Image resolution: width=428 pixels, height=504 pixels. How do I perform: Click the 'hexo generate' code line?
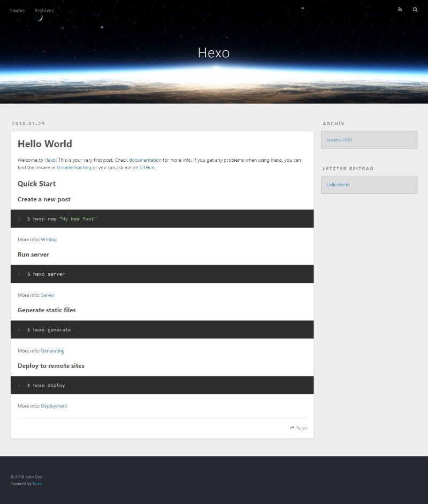[x=49, y=330]
